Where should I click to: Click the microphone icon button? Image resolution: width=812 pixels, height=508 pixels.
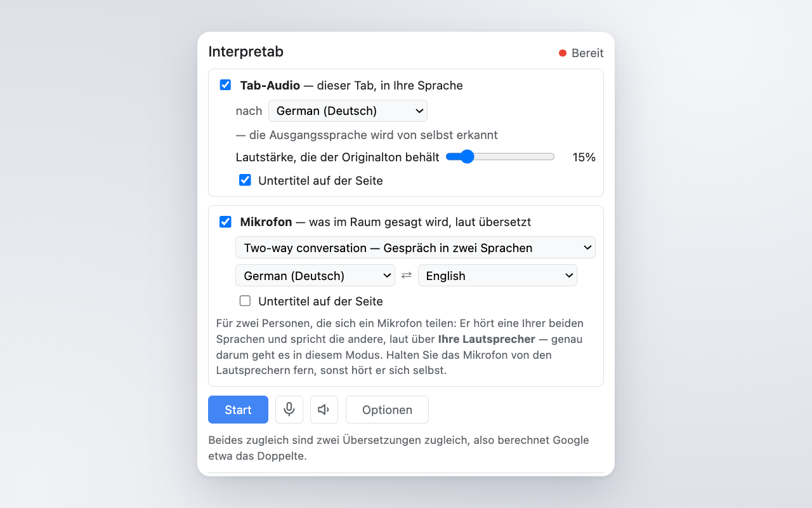pyautogui.click(x=289, y=410)
